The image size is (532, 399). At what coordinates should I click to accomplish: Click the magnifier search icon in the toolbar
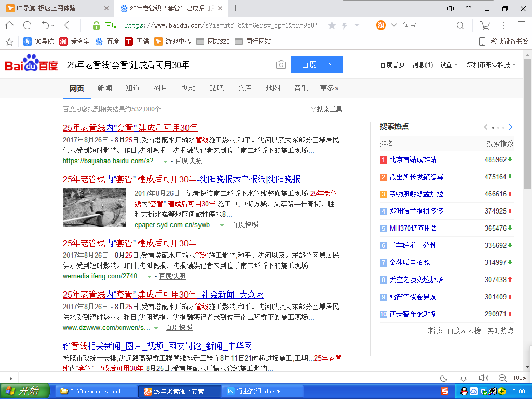460,25
